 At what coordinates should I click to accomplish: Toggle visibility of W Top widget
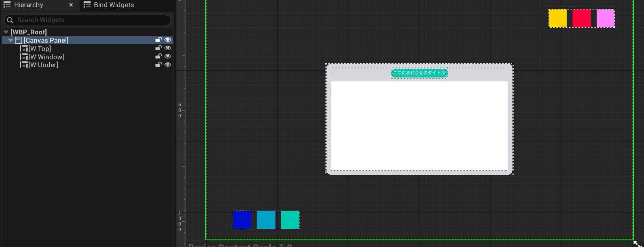click(x=168, y=48)
